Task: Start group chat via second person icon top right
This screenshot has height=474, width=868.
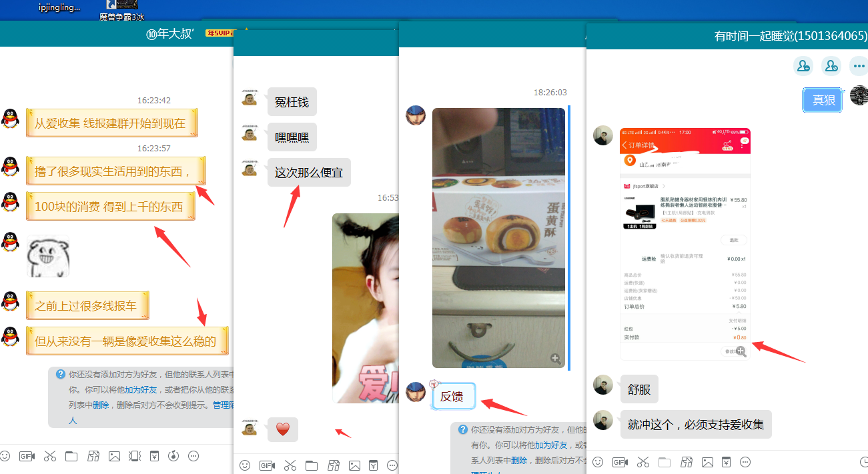Action: [x=831, y=65]
